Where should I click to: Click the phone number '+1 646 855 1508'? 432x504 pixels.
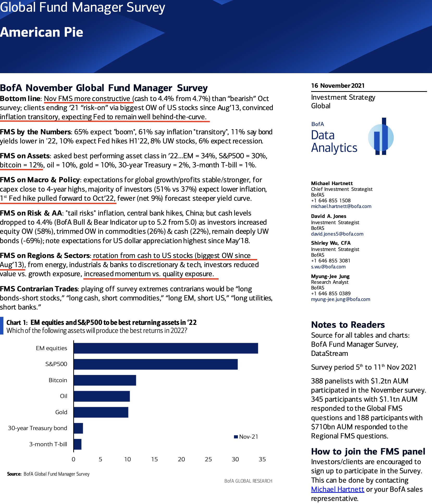pos(331,200)
